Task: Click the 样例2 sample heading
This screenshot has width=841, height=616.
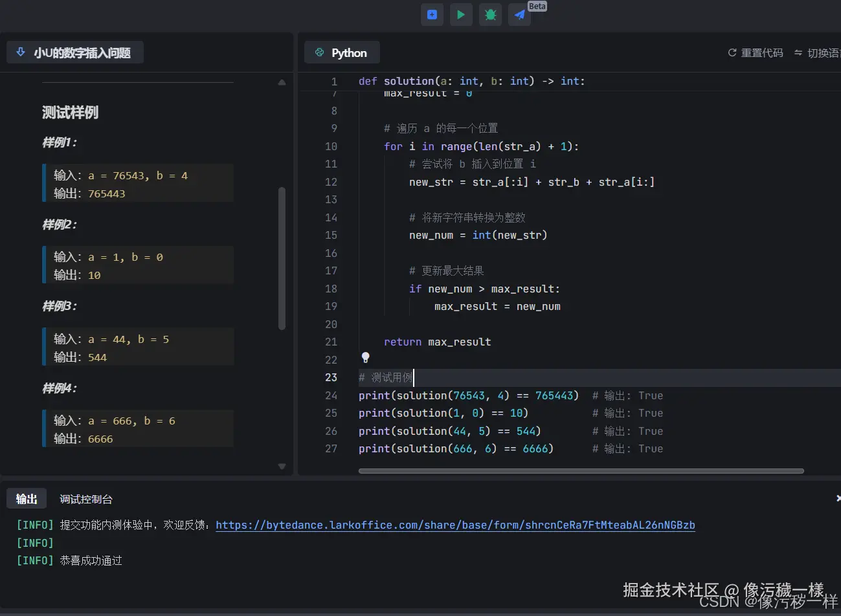Action: pos(60,225)
